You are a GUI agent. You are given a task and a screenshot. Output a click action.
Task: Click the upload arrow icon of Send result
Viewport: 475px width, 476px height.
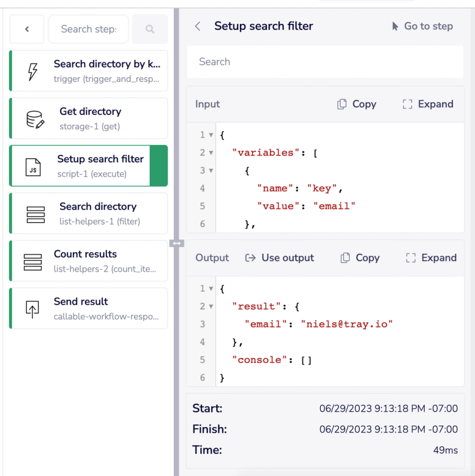point(32,309)
